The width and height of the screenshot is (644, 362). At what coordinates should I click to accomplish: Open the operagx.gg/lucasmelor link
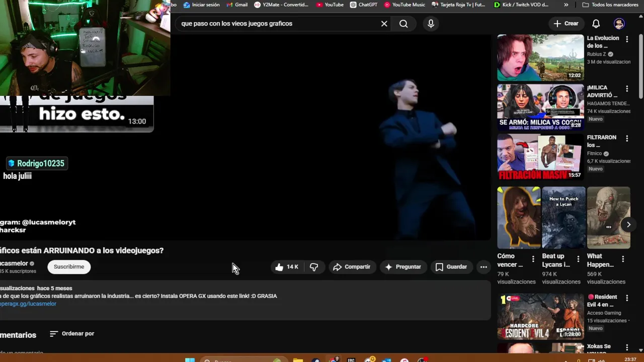click(x=28, y=304)
